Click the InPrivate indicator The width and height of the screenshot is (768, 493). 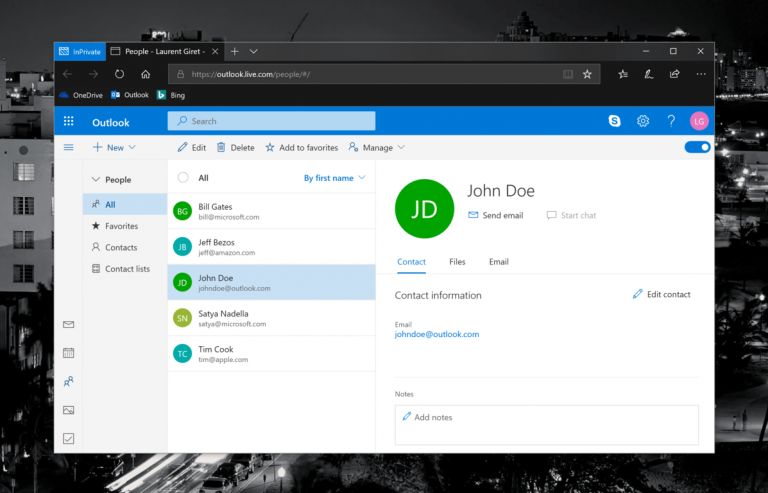(x=80, y=51)
